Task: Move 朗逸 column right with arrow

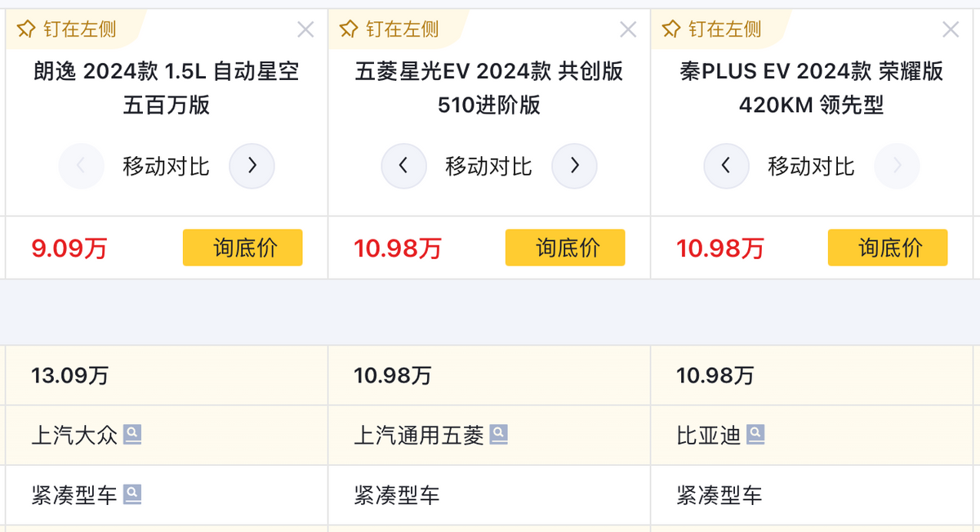Action: (252, 166)
